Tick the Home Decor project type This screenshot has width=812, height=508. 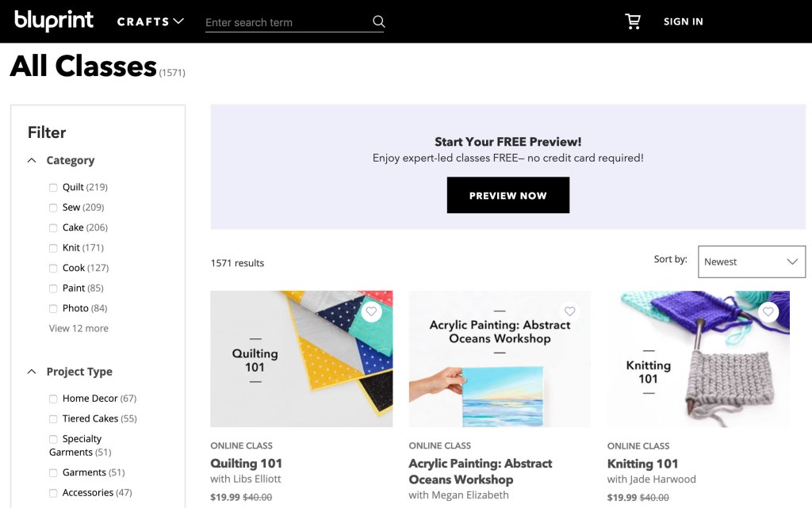coord(53,399)
